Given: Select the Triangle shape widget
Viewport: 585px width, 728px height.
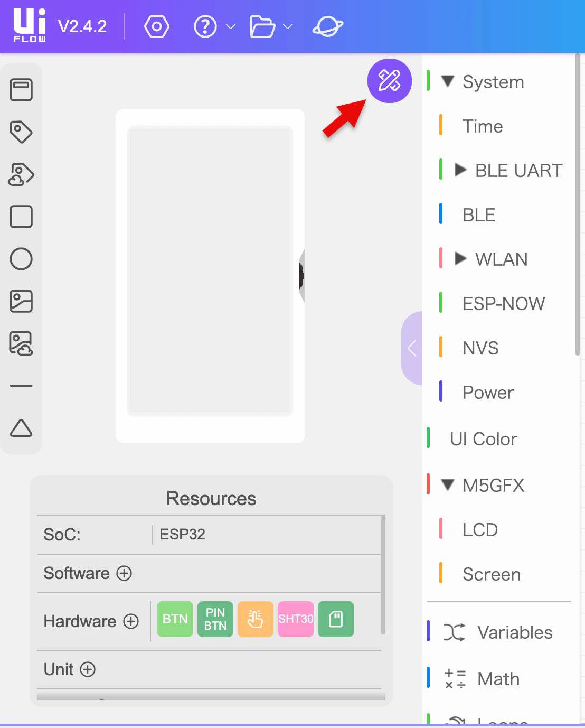Looking at the screenshot, I should pos(21,428).
